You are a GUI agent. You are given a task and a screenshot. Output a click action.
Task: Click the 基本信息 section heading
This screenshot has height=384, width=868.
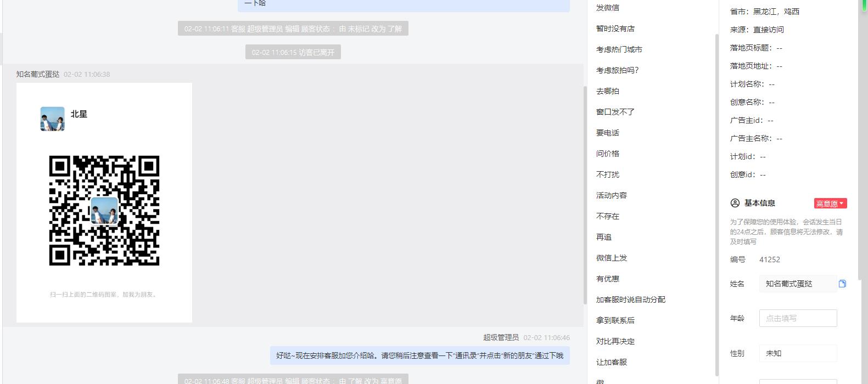(760, 203)
